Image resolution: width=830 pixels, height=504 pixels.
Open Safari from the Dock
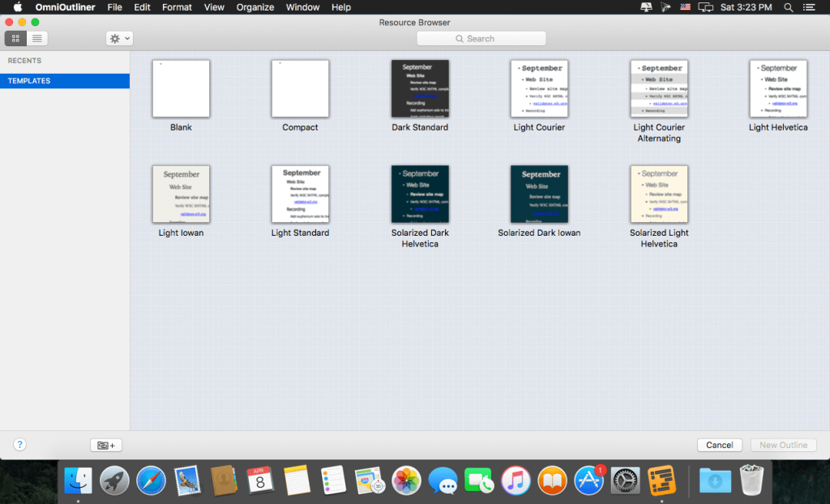click(151, 481)
